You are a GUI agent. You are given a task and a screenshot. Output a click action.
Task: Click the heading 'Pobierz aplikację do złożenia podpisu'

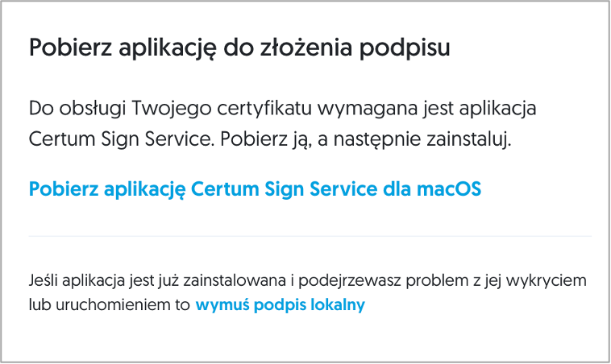click(239, 47)
